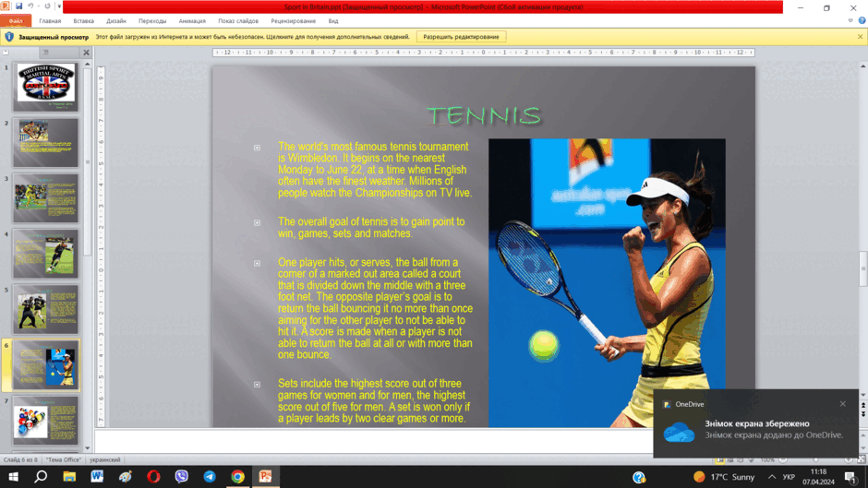Viewport: 868px width, 488px height.
Task: Open PowerPoint Help question mark icon
Action: [862, 21]
